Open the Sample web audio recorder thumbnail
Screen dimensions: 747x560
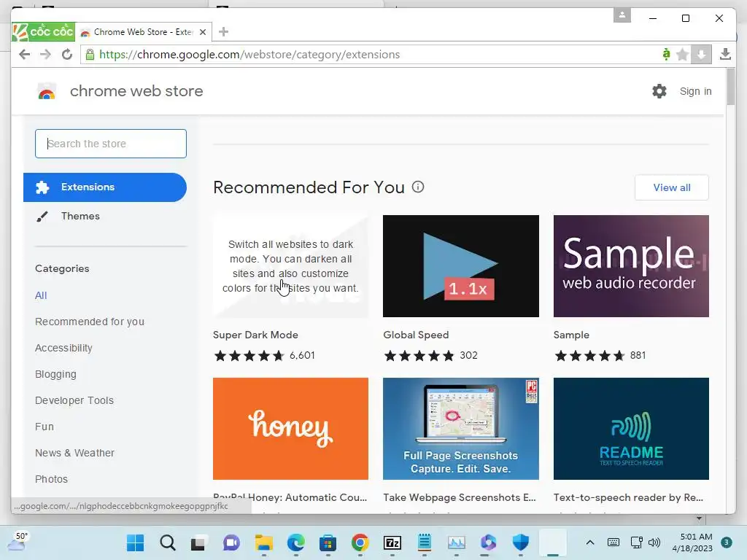(631, 266)
